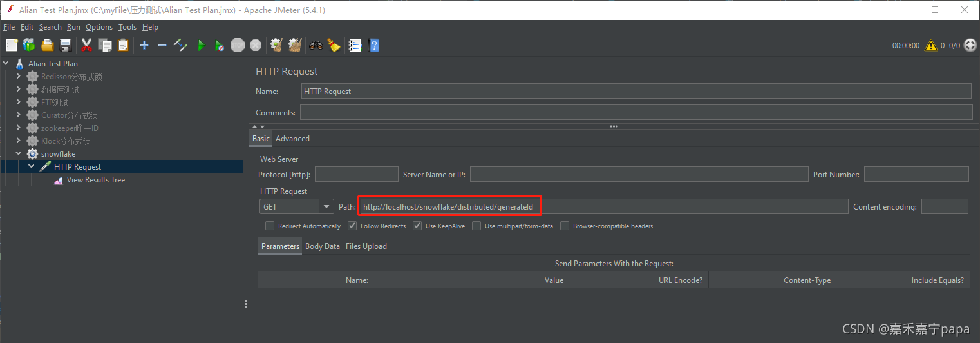The height and width of the screenshot is (343, 980).
Task: Clear results with single broom-gear icon
Action: tap(277, 45)
